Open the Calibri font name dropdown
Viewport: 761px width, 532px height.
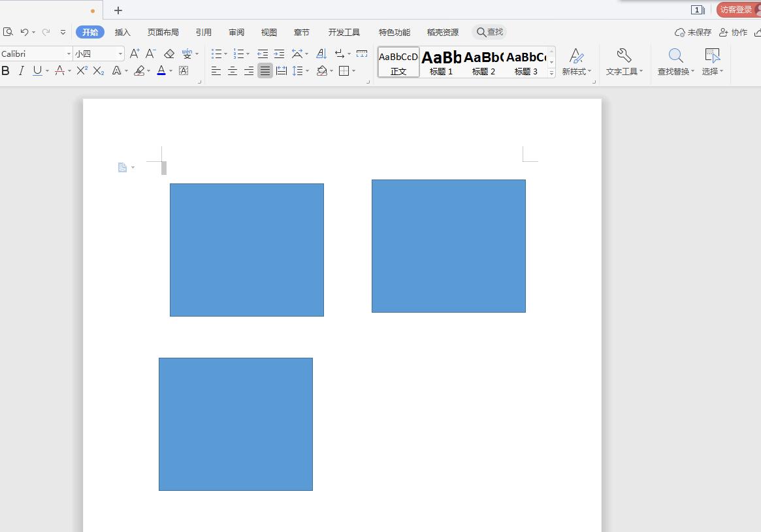click(69, 54)
